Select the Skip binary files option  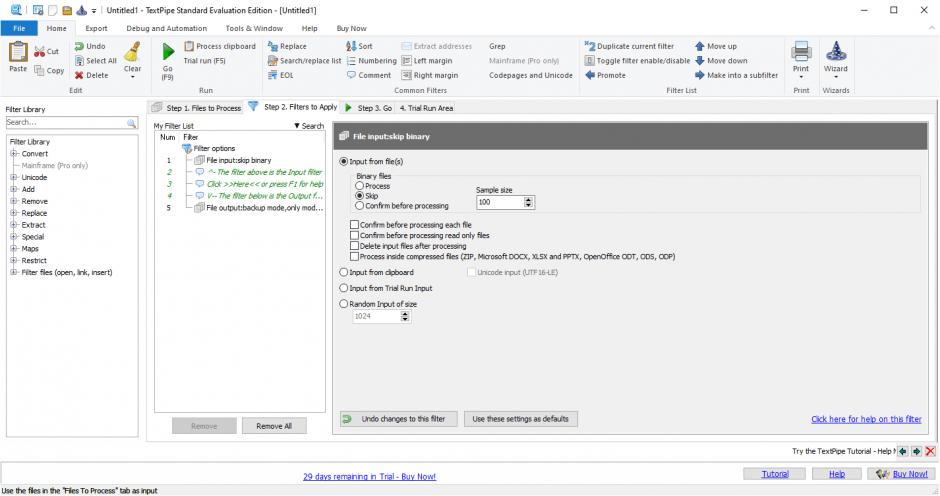pos(360,196)
